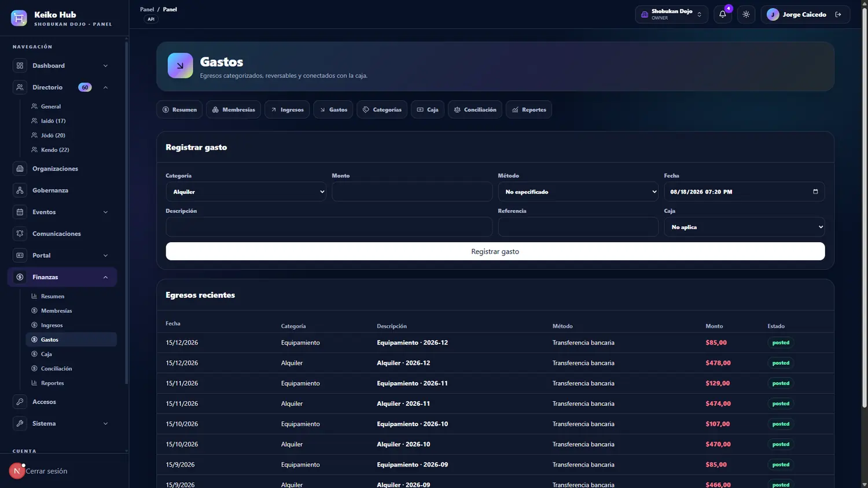
Task: Click the Monto input field
Action: (412, 192)
